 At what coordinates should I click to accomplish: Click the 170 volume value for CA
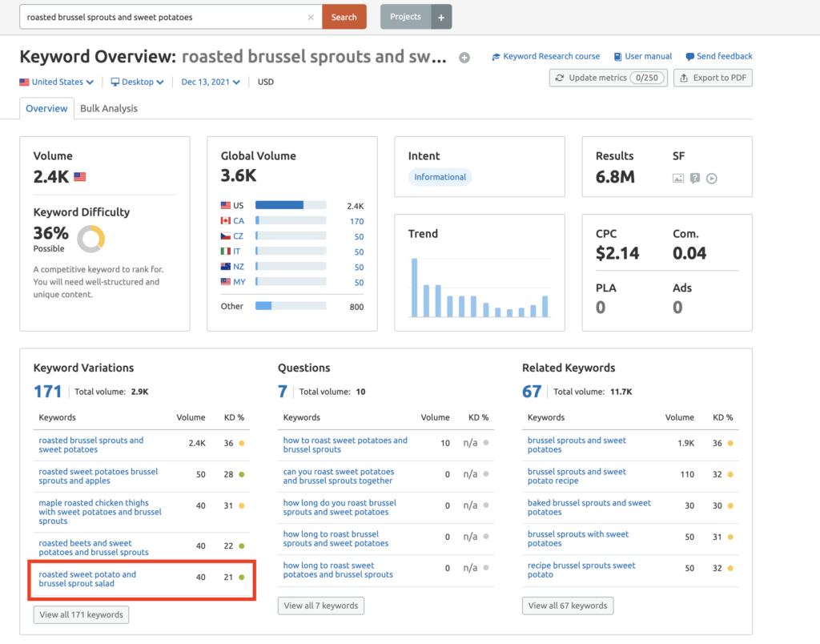[x=356, y=221]
